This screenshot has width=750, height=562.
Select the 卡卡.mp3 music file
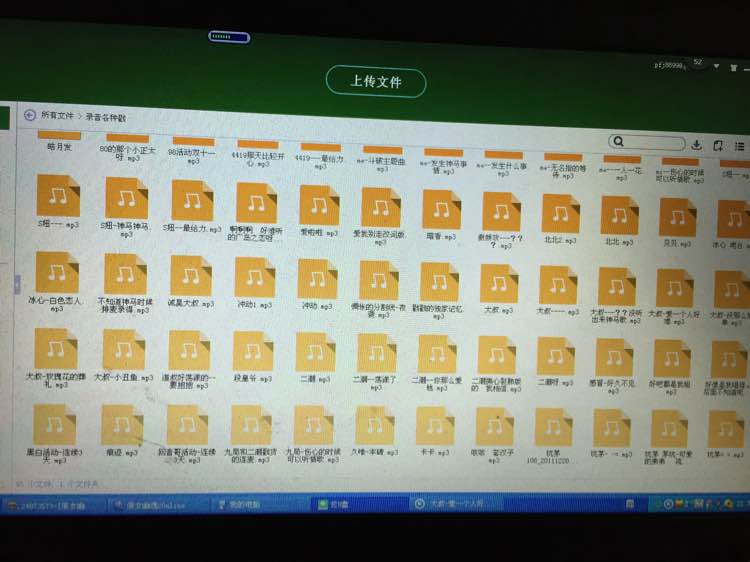pyautogui.click(x=435, y=426)
